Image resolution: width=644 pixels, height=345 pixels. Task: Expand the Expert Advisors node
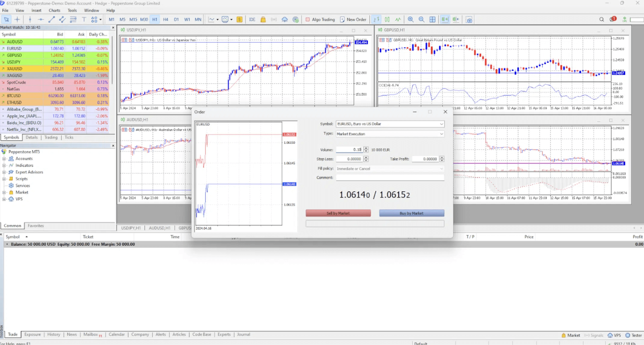(4, 172)
